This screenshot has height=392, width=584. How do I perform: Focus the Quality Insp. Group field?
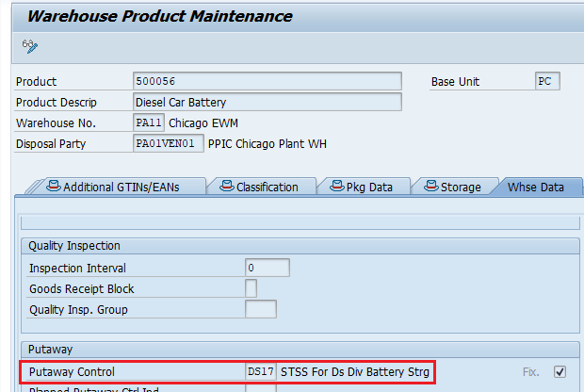(261, 309)
